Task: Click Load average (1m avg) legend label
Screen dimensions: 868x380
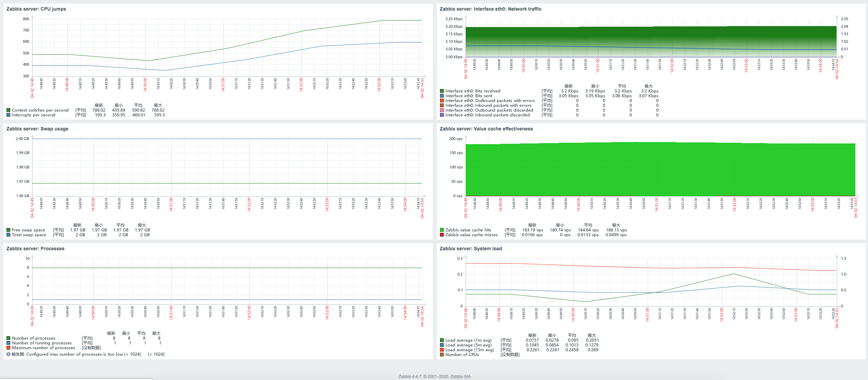Action: (x=468, y=340)
